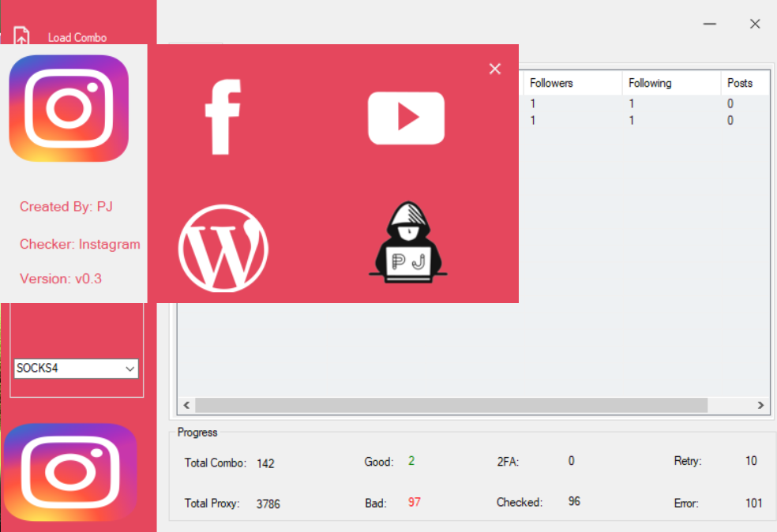Click the Load Combo file icon
Screen dimensions: 777x532
point(21,36)
